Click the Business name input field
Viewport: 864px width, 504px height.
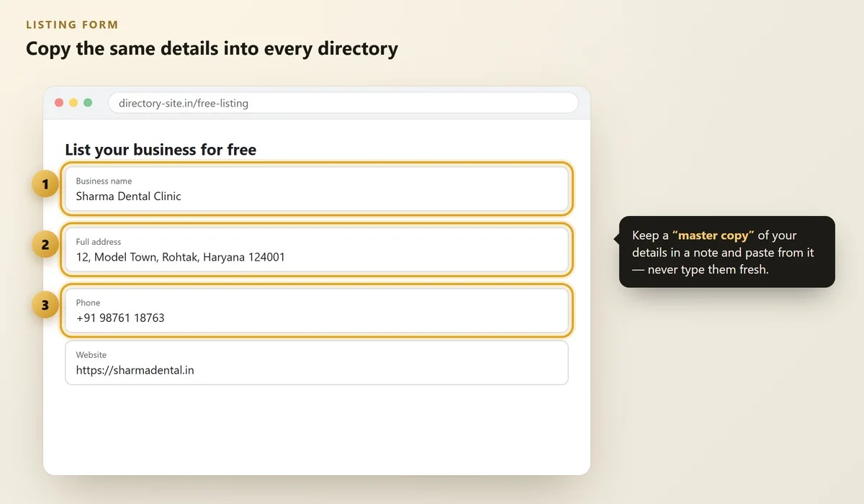(317, 189)
